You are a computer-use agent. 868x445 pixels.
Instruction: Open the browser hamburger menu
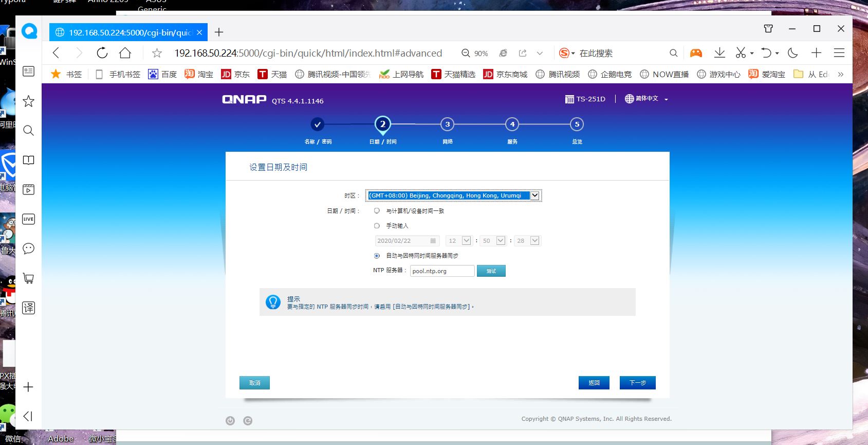[839, 52]
